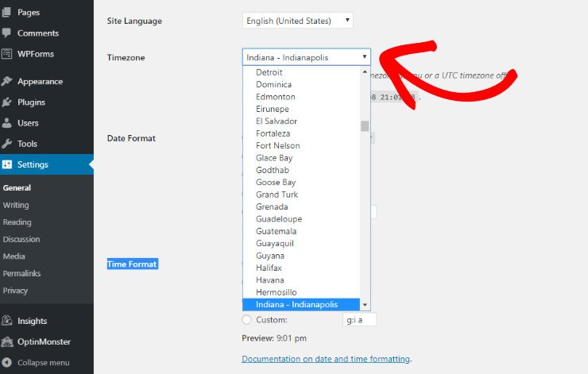Collapse the Timezone dropdown showing Indiana - Indianapolis
Viewport: 588px width, 374px height.
(306, 57)
